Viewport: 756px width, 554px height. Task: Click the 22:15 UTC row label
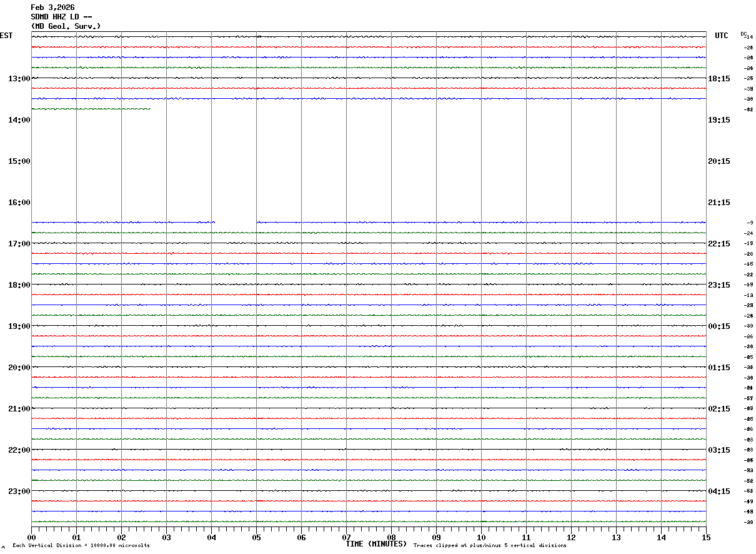point(719,244)
